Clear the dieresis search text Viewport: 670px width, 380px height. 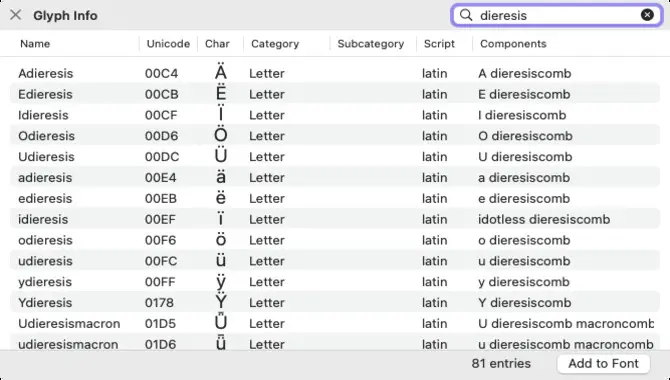(x=647, y=15)
